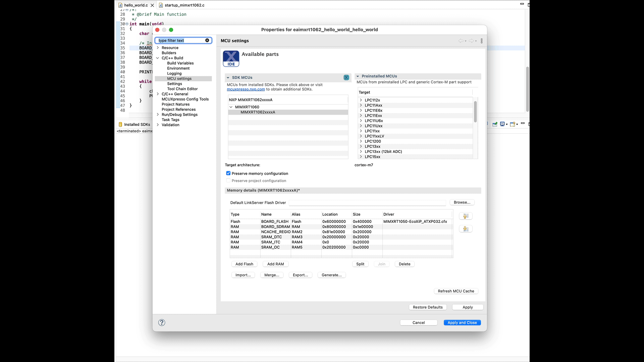Enable Preserve project configuration
This screenshot has height=362, width=644.
tap(228, 180)
